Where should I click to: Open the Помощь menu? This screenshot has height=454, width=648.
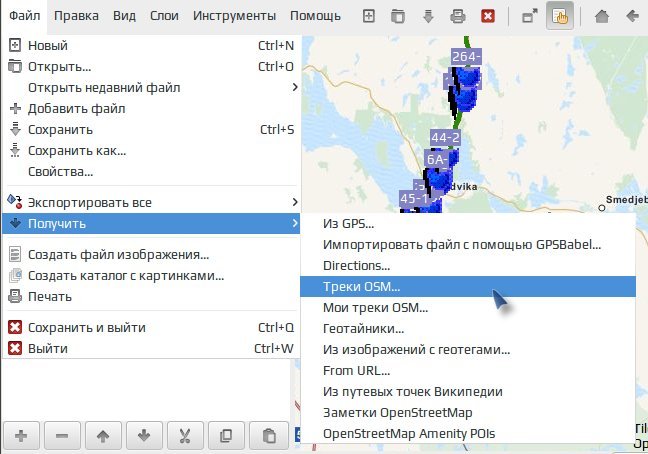coord(315,16)
